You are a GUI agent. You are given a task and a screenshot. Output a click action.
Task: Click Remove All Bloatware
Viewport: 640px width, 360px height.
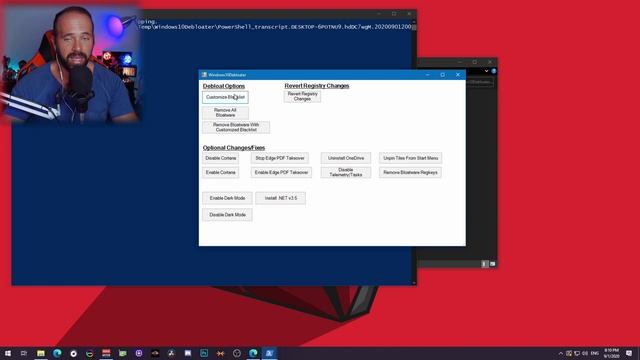[225, 113]
